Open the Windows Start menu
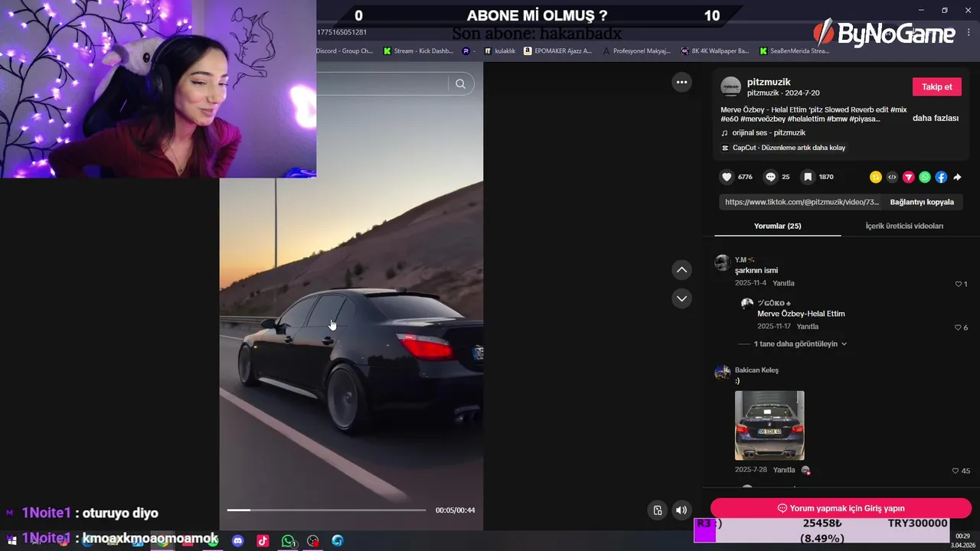980x551 pixels. click(x=11, y=540)
